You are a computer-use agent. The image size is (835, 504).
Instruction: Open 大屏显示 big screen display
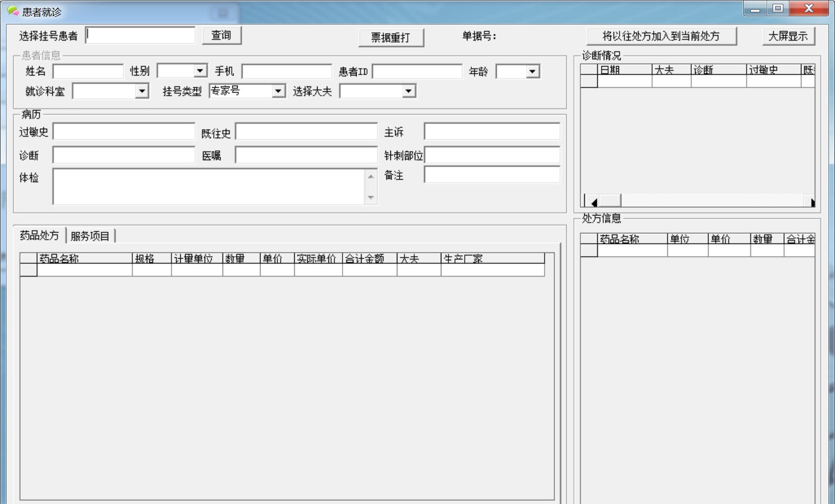pos(789,35)
